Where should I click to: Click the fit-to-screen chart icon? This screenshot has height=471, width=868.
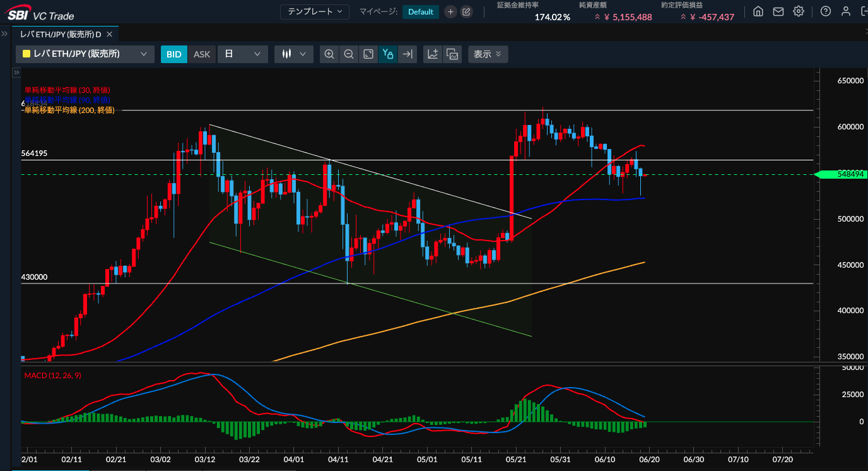click(x=368, y=54)
